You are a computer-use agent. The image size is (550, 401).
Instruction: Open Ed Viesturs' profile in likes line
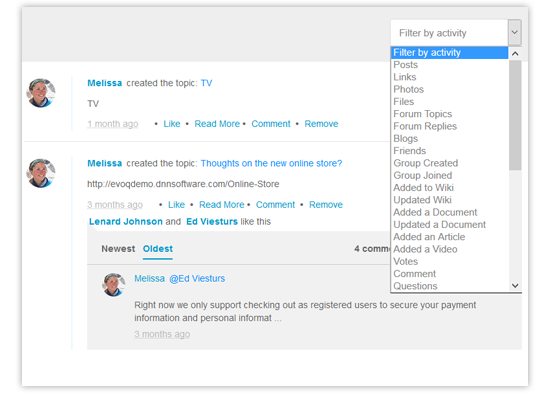(212, 222)
